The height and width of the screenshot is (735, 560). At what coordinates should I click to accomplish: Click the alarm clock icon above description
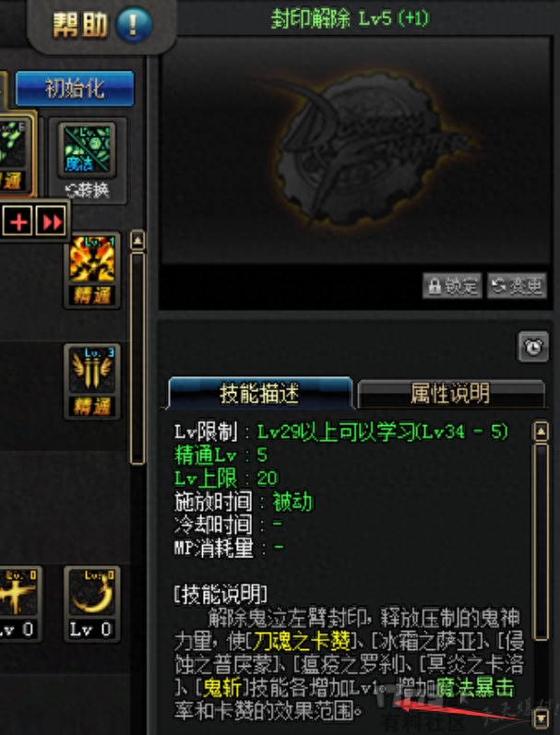pyautogui.click(x=533, y=347)
